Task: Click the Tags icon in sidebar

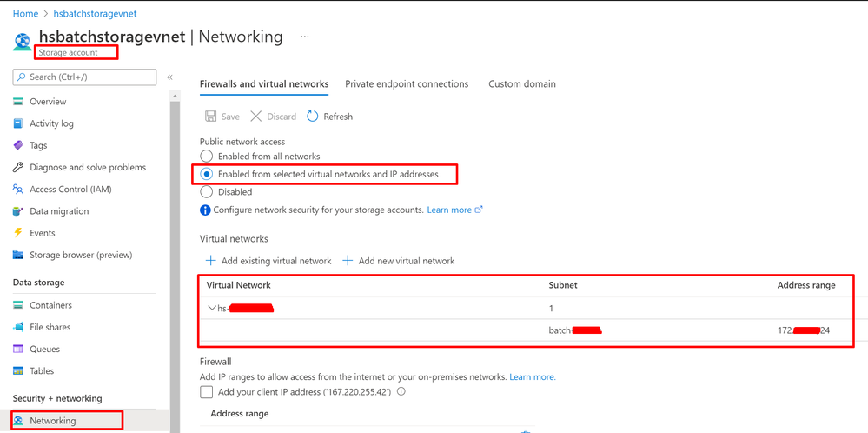Action: click(18, 145)
